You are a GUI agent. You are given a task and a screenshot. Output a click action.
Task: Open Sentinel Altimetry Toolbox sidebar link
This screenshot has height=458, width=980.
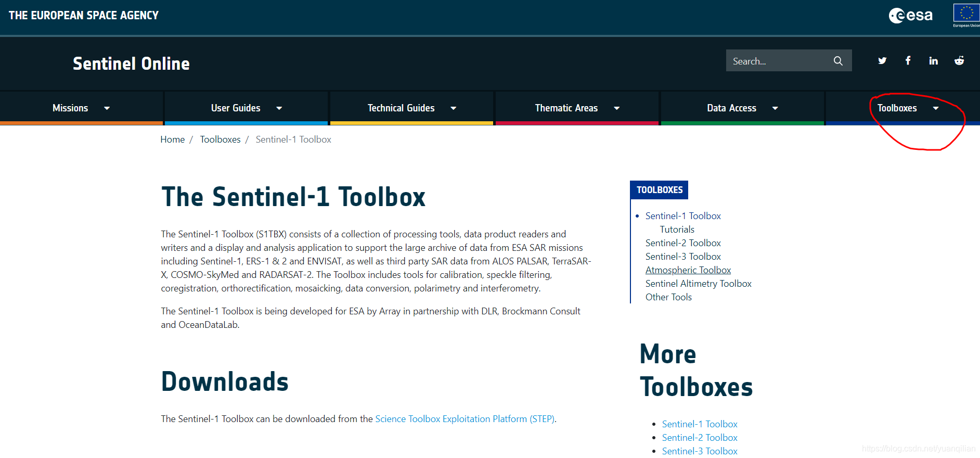tap(698, 284)
